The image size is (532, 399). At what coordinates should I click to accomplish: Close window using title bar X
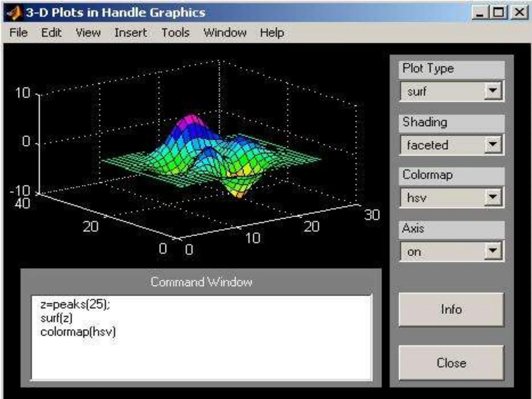[x=519, y=12]
